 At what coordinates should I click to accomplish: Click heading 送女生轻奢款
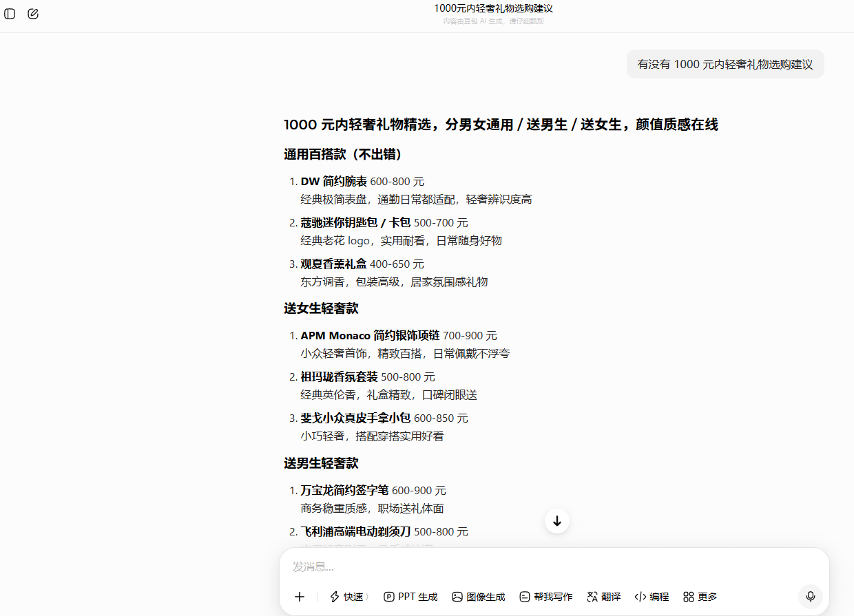coord(321,308)
